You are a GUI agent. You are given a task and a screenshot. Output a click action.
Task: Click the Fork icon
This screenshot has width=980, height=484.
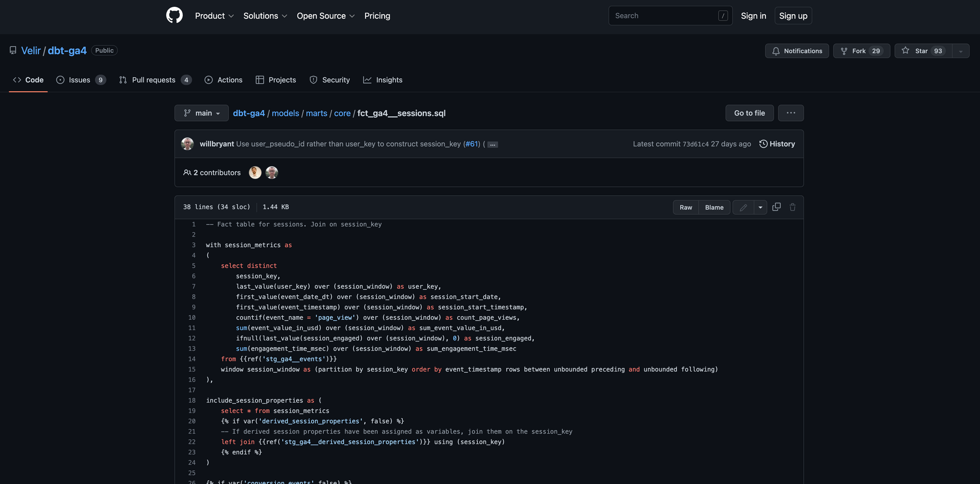844,51
